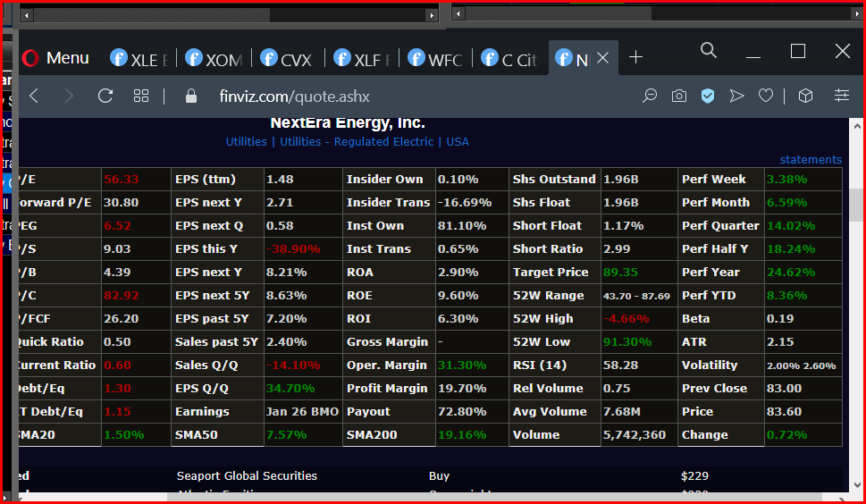This screenshot has width=866, height=504.
Task: Click the send flow arrow icon
Action: [736, 96]
